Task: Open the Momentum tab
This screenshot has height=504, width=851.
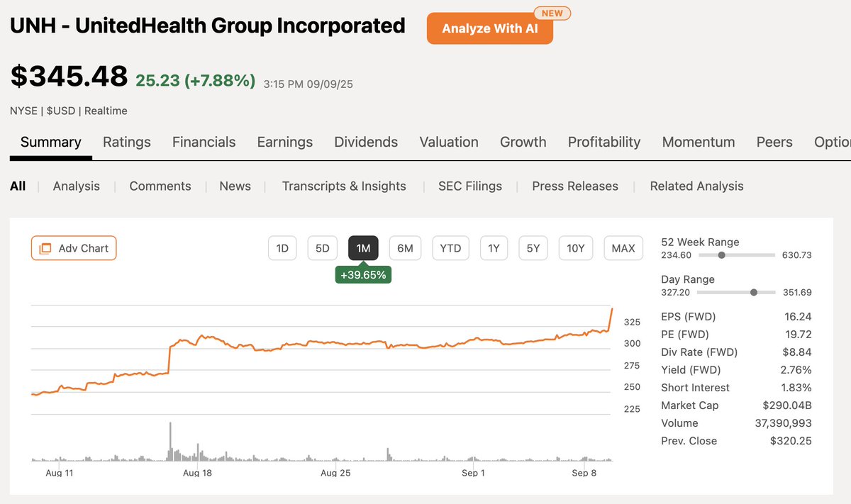Action: tap(698, 142)
